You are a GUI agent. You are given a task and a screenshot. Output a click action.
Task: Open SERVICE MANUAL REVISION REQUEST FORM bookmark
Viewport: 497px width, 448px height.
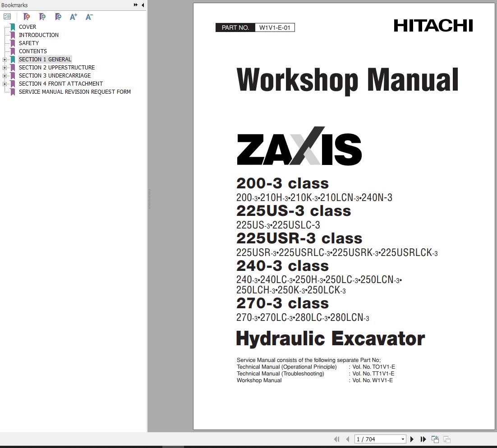75,92
